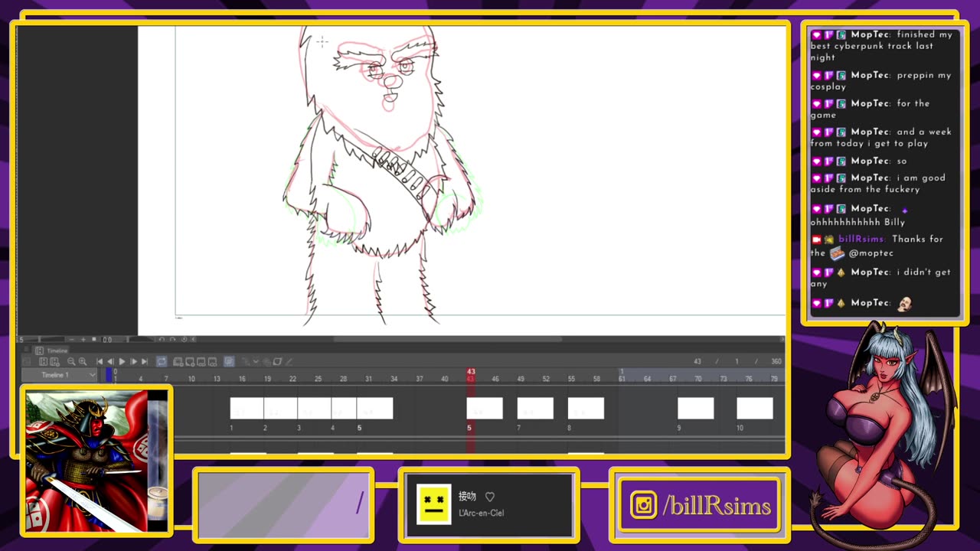The width and height of the screenshot is (980, 551).
Task: Click frame 16 on the timeline ruler
Action: pos(242,379)
